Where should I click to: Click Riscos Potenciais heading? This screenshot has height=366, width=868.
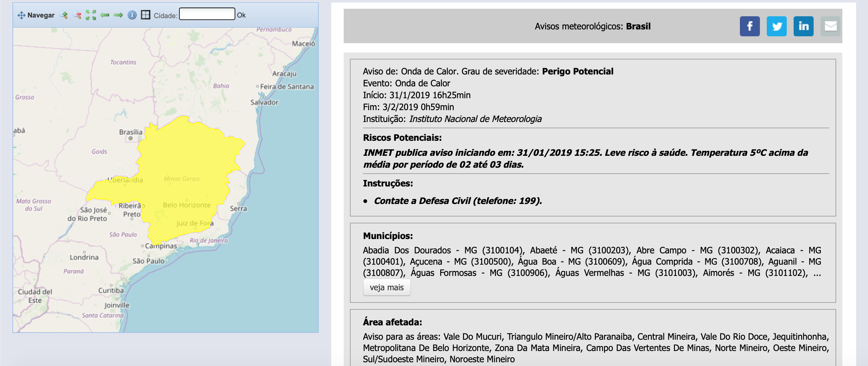pyautogui.click(x=402, y=138)
